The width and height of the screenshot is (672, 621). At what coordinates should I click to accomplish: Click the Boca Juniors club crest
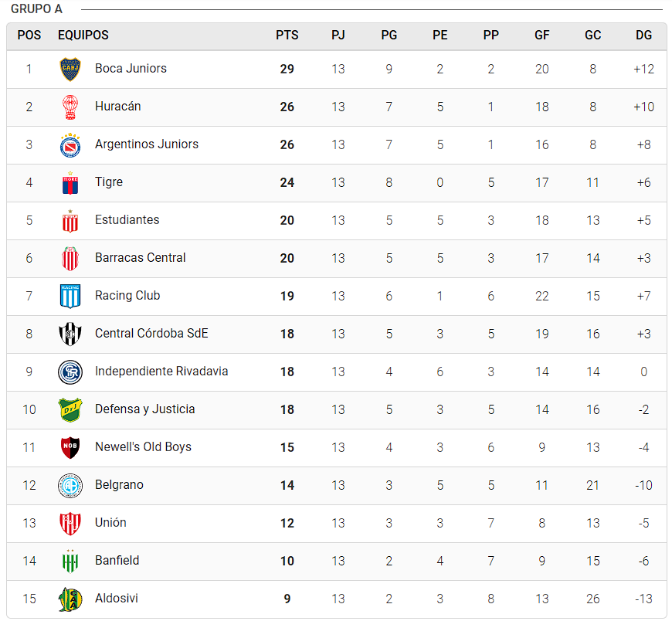pyautogui.click(x=70, y=69)
